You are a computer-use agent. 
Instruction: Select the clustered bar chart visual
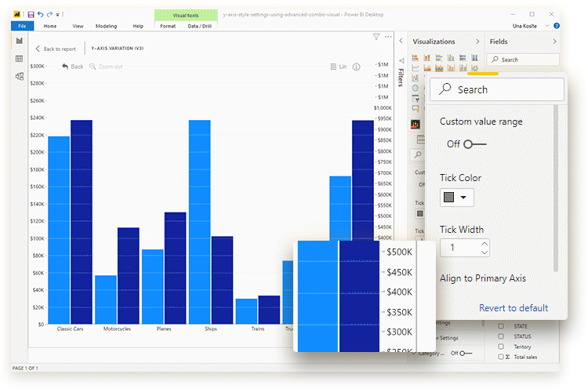439,57
